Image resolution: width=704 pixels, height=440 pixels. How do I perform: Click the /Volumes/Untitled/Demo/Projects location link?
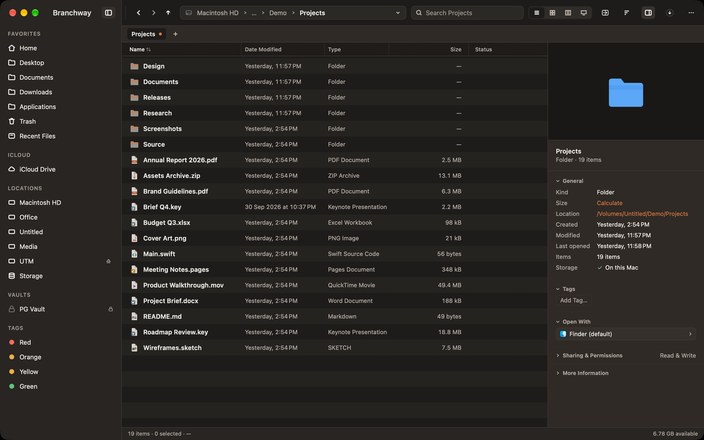(642, 214)
